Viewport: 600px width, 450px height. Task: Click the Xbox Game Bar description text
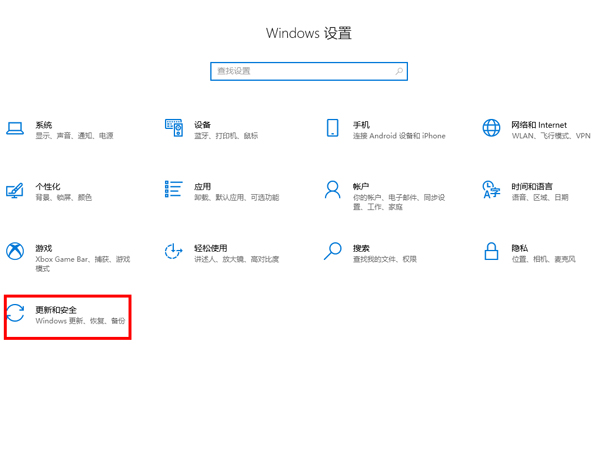(83, 264)
